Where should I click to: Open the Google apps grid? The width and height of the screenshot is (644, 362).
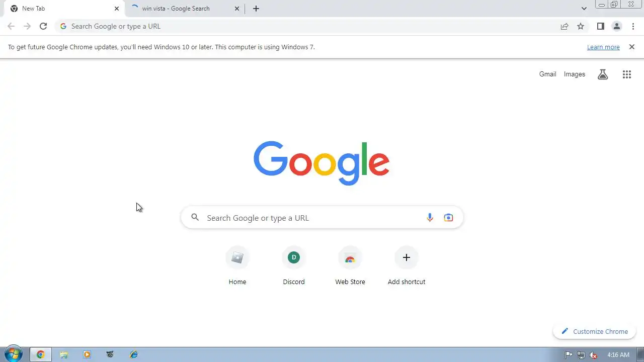click(x=626, y=74)
